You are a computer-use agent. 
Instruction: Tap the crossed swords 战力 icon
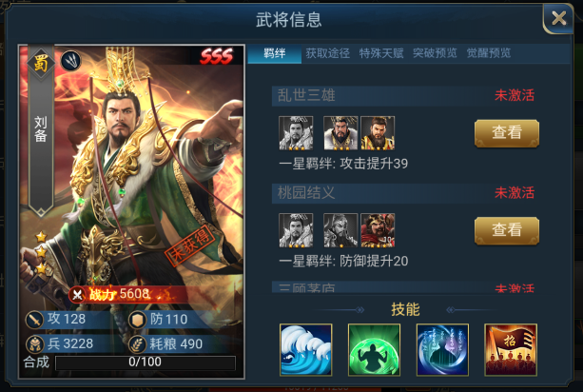77,295
